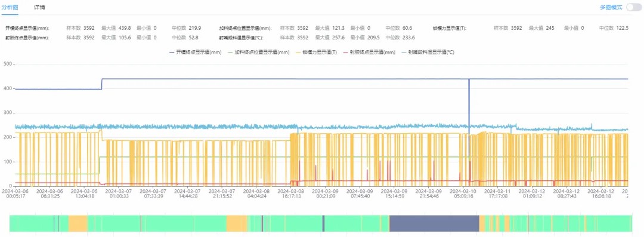Hide the 开模终点显示值(mm) legend series
This screenshot has width=644, height=237.
pos(196,53)
